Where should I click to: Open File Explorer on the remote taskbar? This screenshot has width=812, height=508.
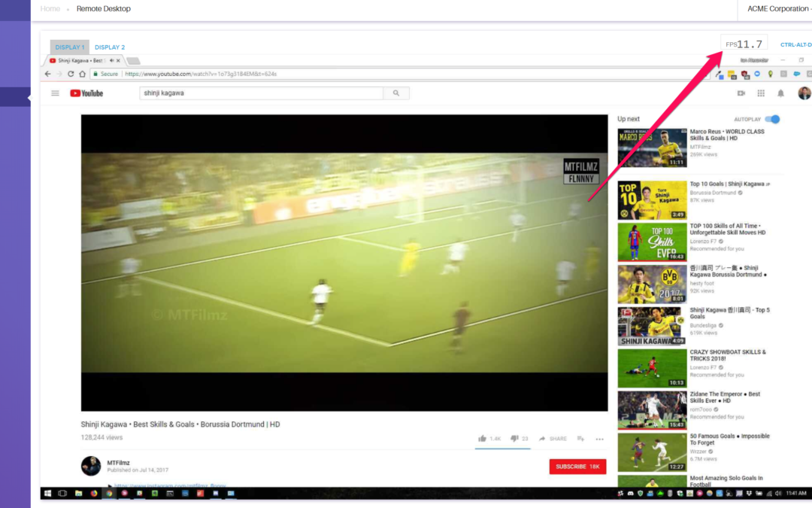[78, 494]
